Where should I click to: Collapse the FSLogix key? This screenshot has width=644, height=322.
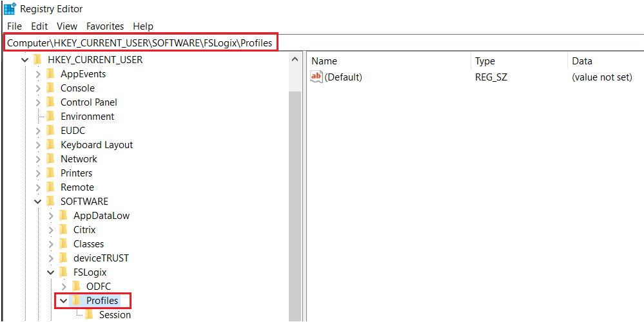[51, 272]
